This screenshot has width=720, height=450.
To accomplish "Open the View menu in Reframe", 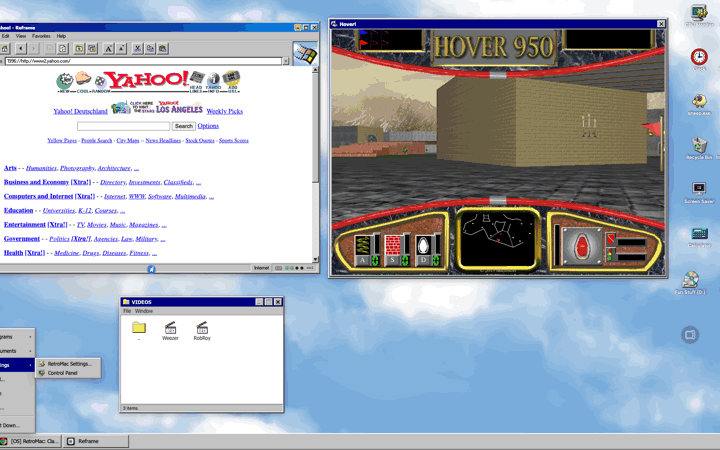I will pyautogui.click(x=21, y=36).
